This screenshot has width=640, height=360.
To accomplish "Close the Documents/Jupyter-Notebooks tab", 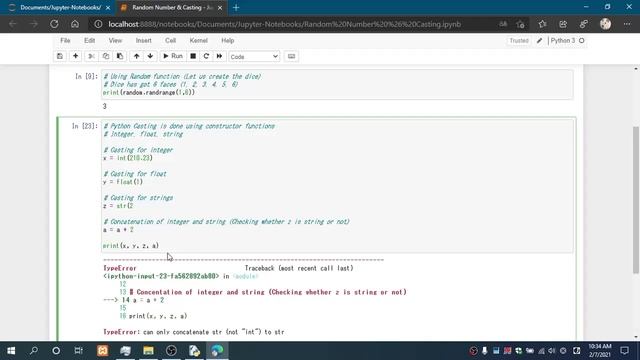I will coord(108,8).
